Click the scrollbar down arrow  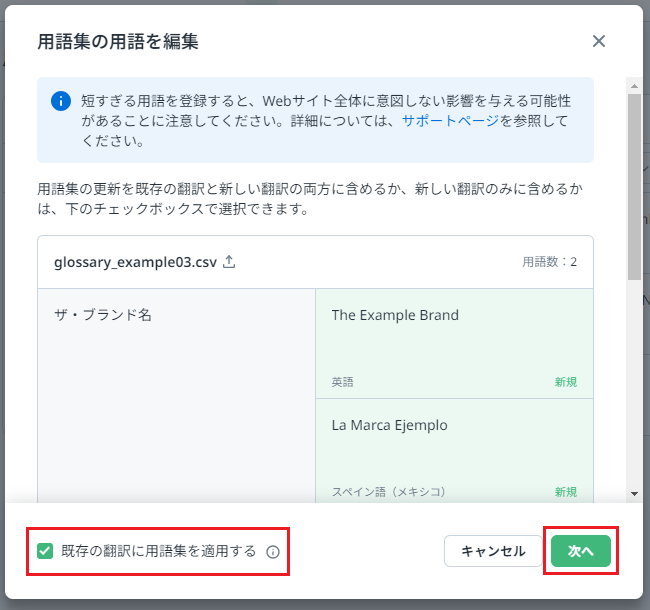click(634, 493)
